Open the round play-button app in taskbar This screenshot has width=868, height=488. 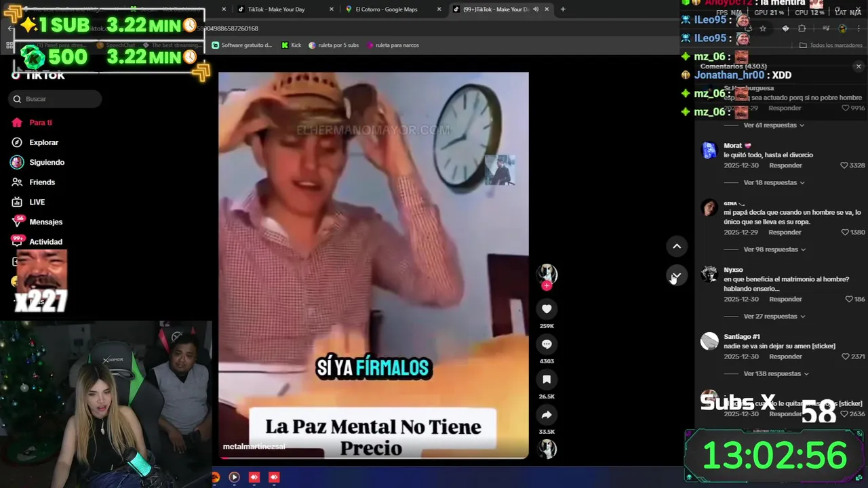tap(234, 477)
